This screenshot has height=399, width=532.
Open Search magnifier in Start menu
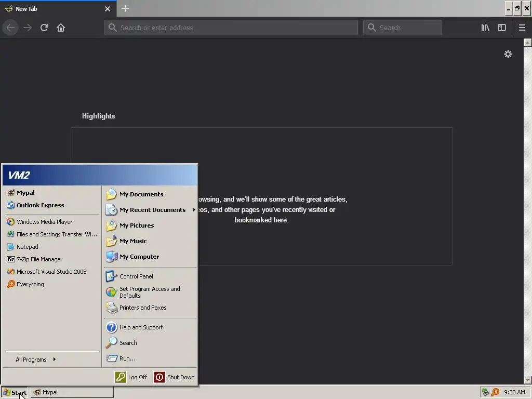click(111, 343)
